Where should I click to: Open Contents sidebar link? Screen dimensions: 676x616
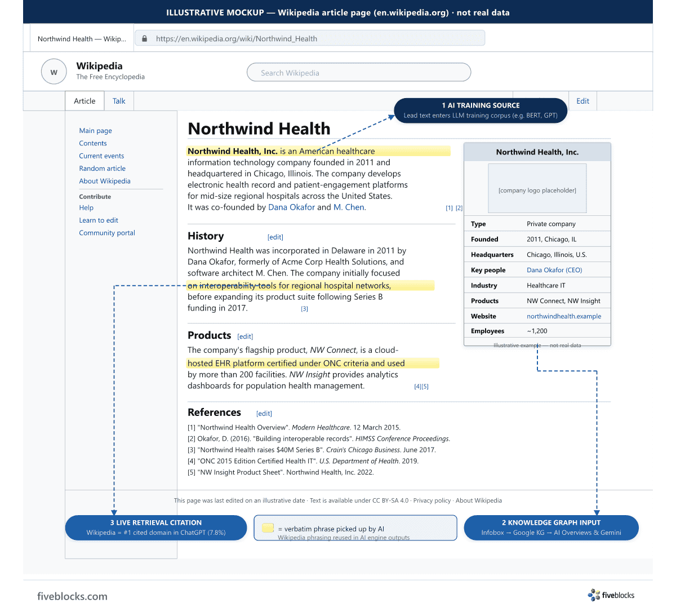(93, 143)
